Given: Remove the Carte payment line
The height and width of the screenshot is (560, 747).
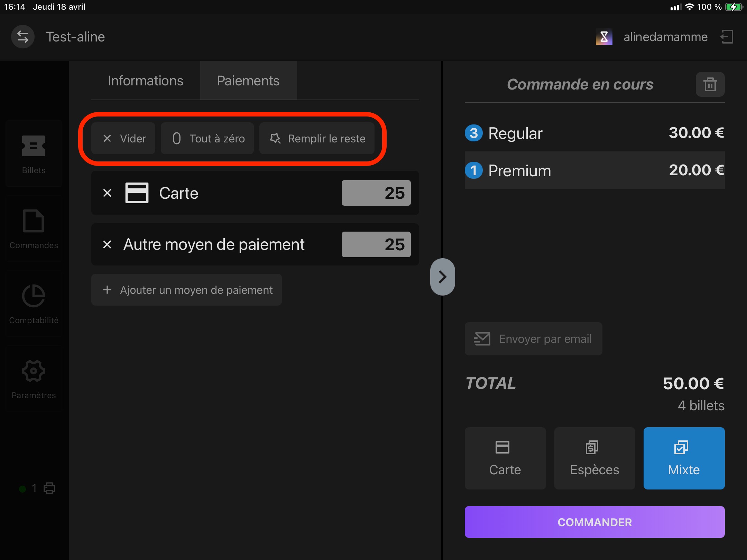Looking at the screenshot, I should click(x=107, y=193).
